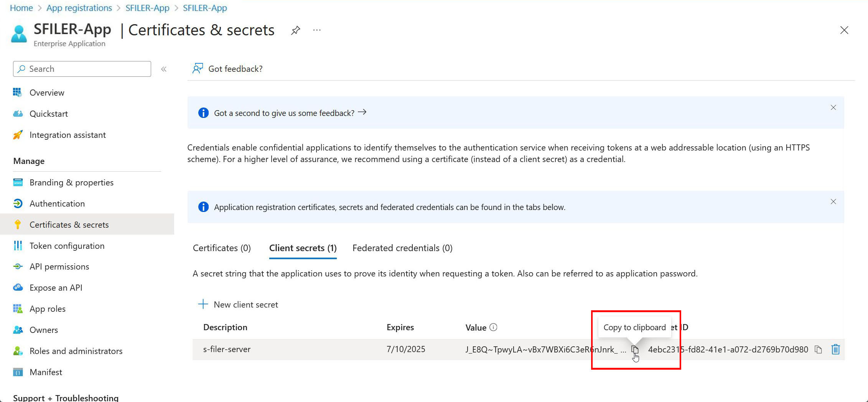
Task: Open the ellipsis more options menu
Action: click(x=317, y=30)
